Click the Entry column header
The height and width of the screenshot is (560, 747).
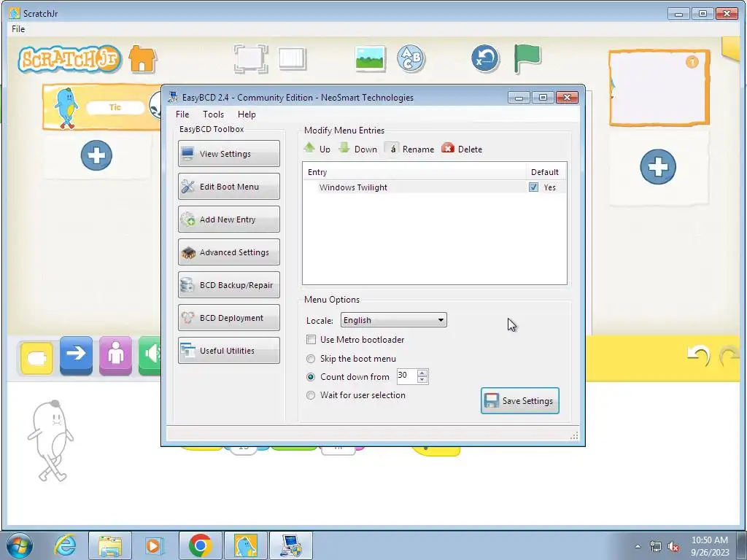click(414, 172)
